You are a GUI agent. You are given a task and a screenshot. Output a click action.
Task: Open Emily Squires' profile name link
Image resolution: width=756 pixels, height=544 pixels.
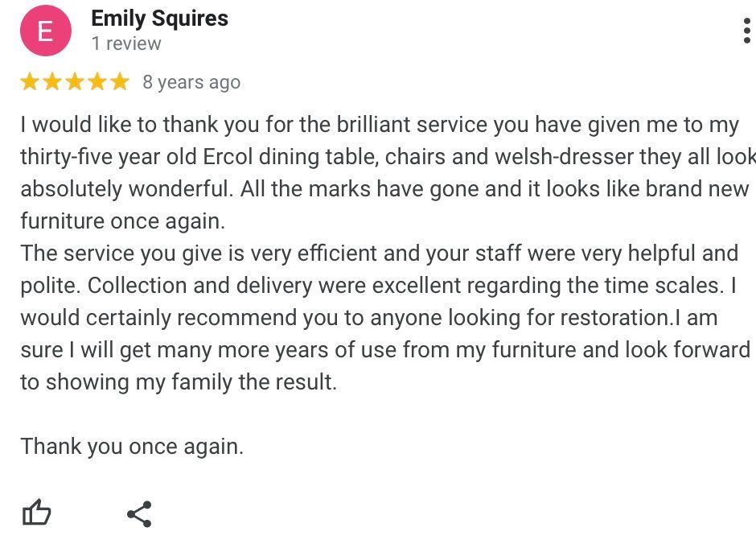[x=159, y=19]
